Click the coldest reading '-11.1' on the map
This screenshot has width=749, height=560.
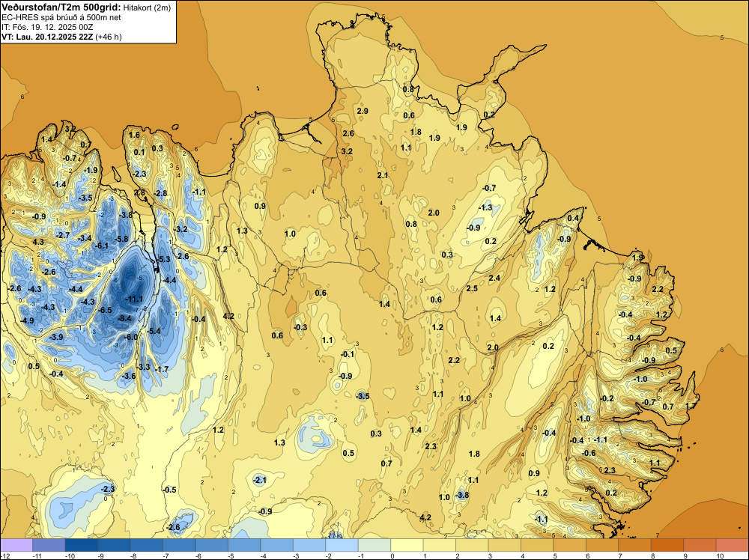[x=134, y=299]
